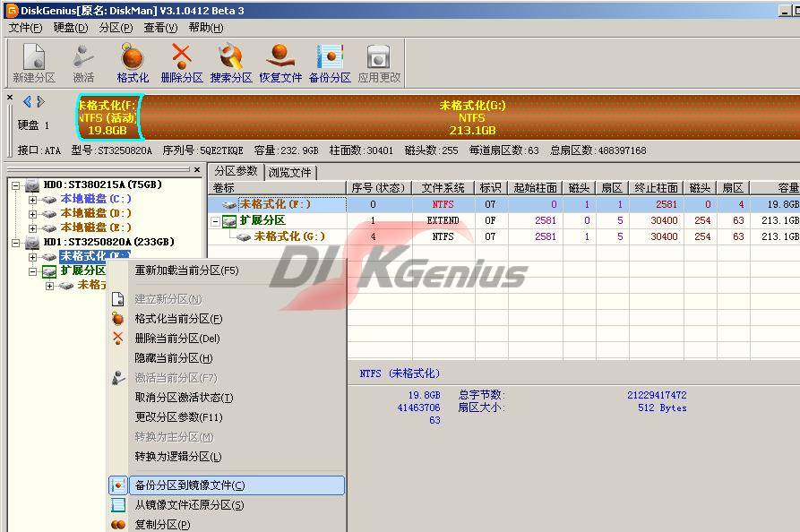Click the 序列号:5QE2TKQE disk info text
Image resolution: width=800 pixels, height=532 pixels.
(202, 150)
